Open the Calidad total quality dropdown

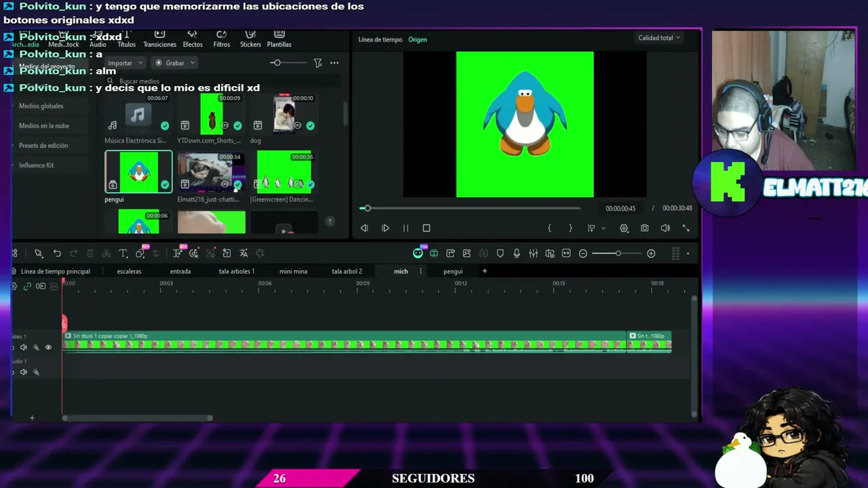click(659, 38)
